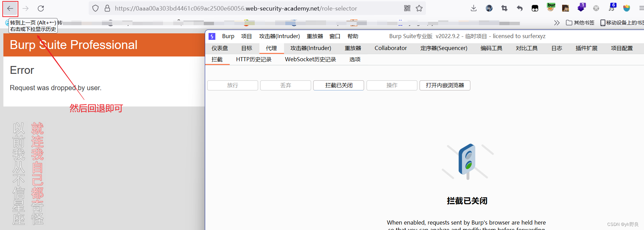Open the 操作 actions button
The width and height of the screenshot is (644, 230).
click(392, 85)
